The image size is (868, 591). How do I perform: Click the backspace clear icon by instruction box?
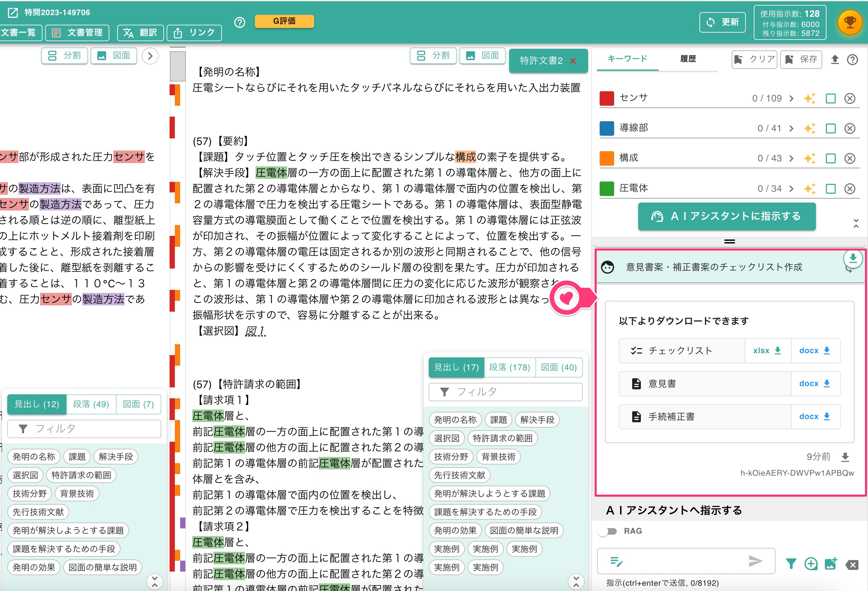(852, 564)
